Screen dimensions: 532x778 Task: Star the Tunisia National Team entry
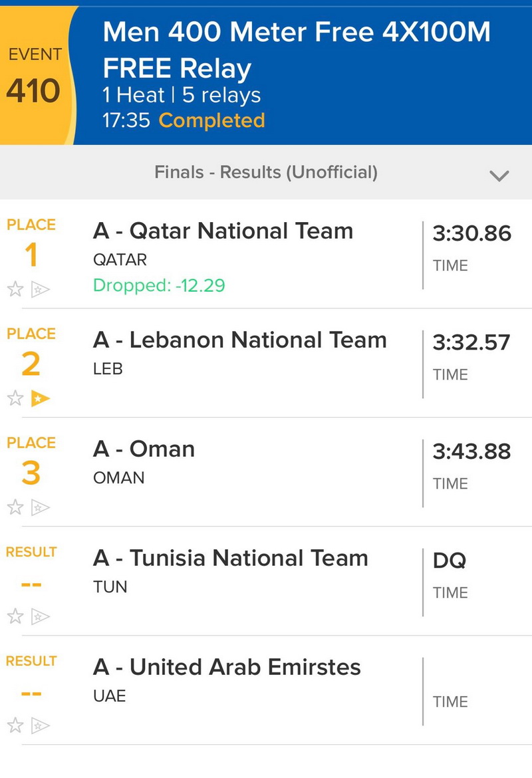(15, 616)
